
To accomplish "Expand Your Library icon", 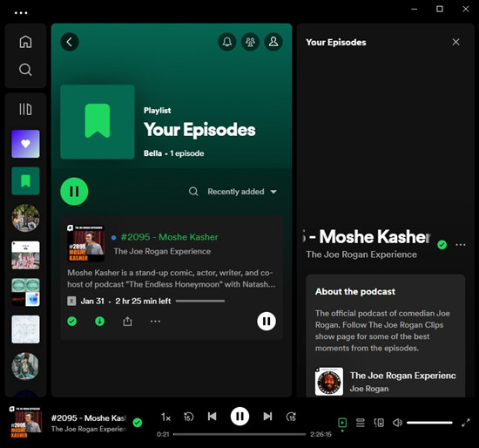I will pos(25,109).
